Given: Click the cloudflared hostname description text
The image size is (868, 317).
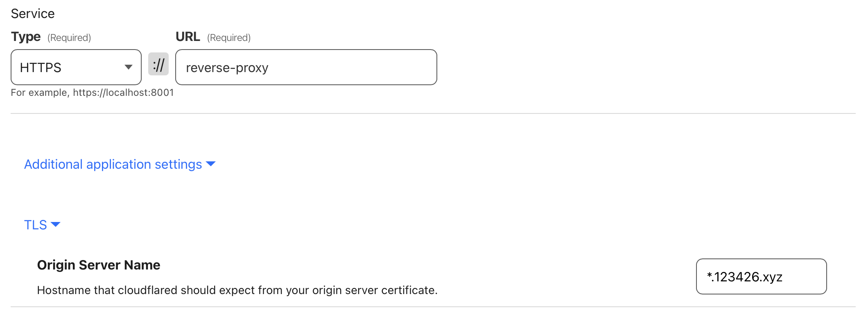Looking at the screenshot, I should [x=237, y=290].
